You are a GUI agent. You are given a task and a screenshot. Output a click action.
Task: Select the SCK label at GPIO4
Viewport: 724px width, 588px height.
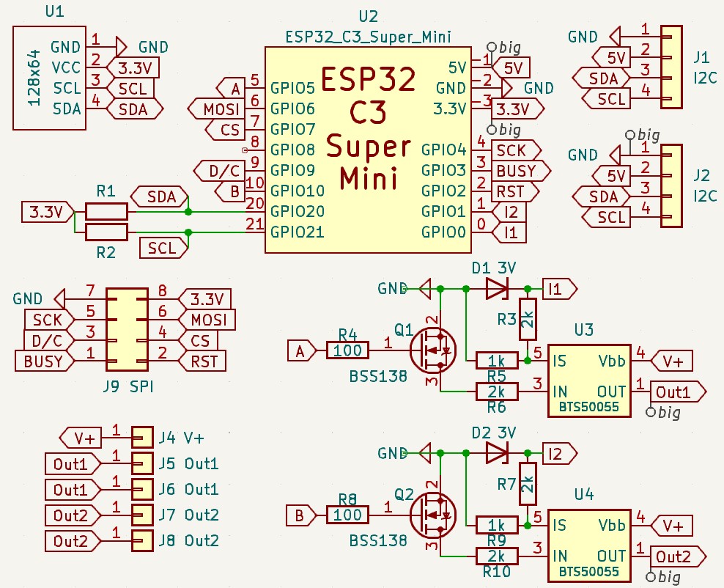click(516, 150)
